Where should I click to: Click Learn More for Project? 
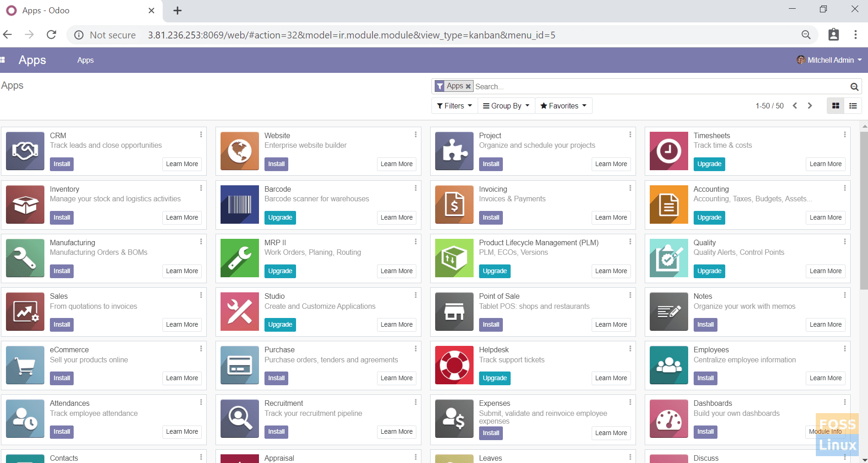click(611, 164)
